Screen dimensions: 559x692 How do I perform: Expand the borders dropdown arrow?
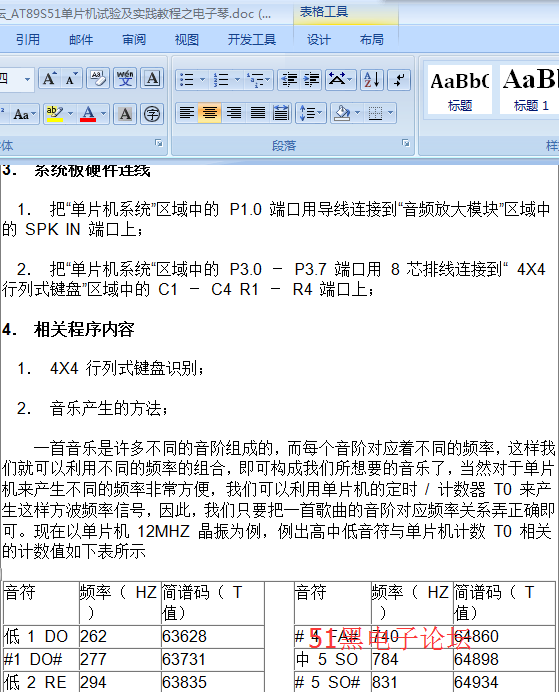pos(390,113)
